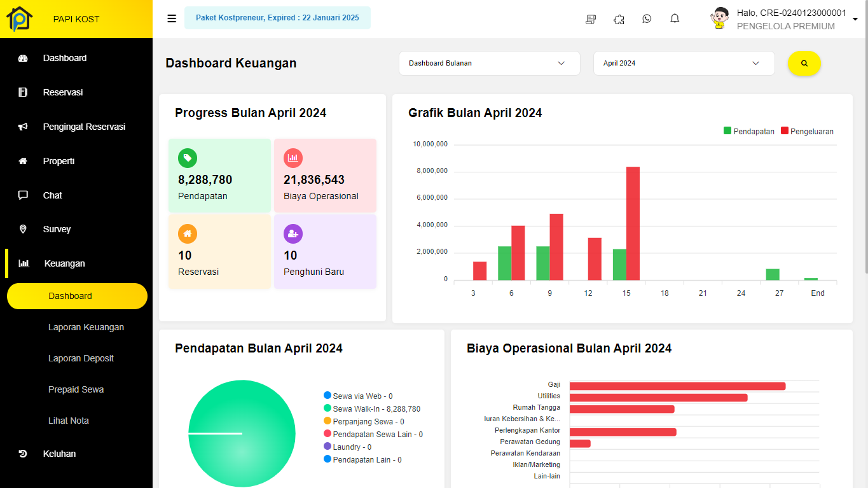Click the Papi Kost logo

[19, 19]
